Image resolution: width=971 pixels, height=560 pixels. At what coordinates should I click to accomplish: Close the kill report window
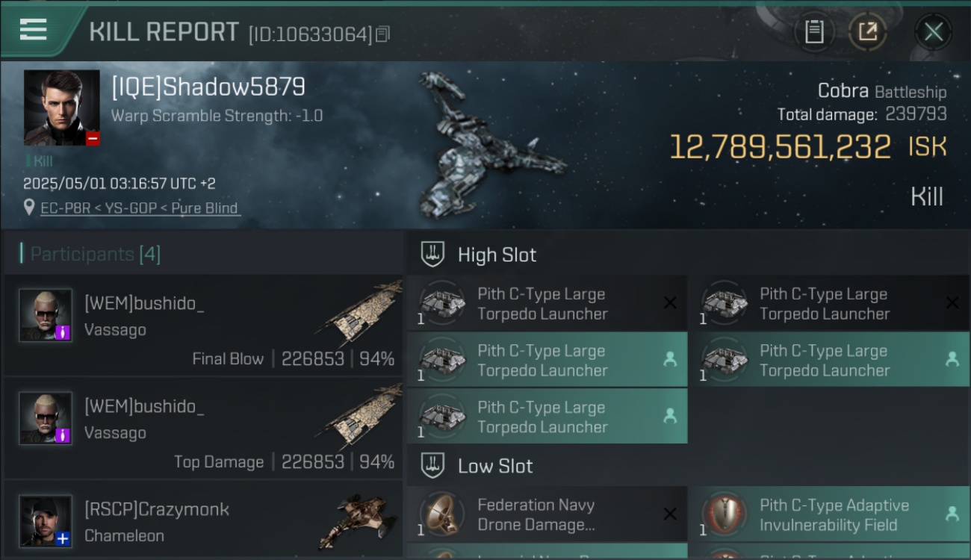[x=933, y=32]
